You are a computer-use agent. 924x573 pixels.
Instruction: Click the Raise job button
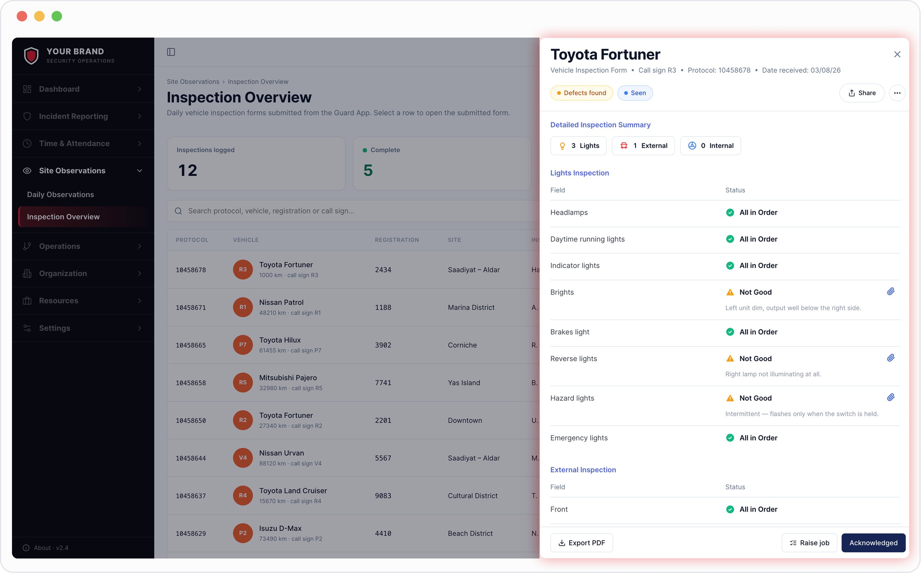pos(809,543)
